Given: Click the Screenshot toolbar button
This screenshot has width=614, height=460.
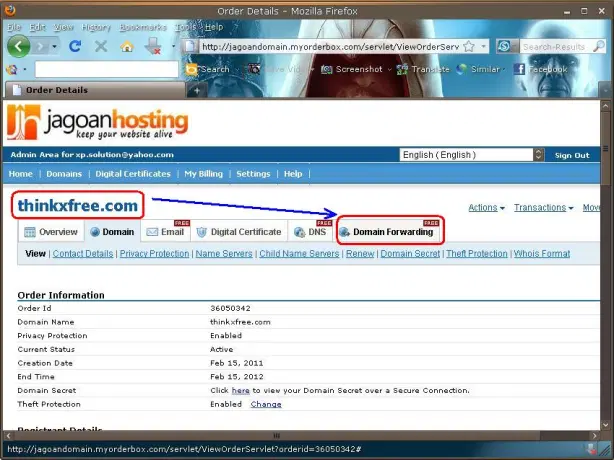Looking at the screenshot, I should coord(351,69).
